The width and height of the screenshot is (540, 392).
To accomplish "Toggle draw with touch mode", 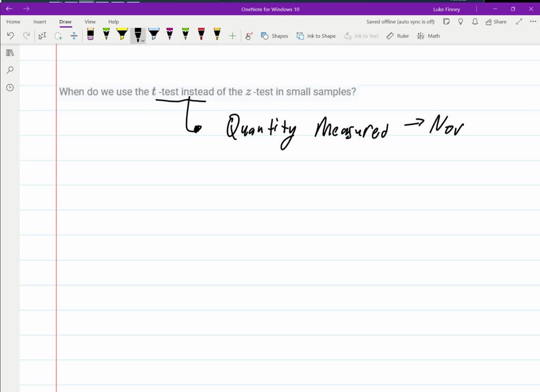I will [x=249, y=36].
